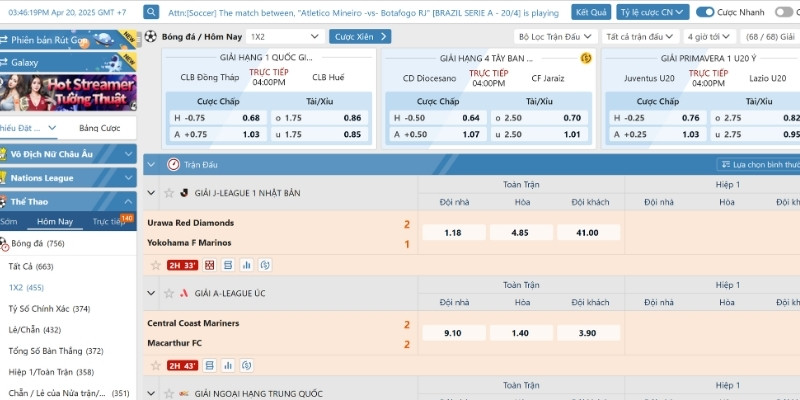Image resolution: width=800 pixels, height=400 pixels.
Task: Click the sort icon on Lựa chọn bình thường
Action: (725, 165)
